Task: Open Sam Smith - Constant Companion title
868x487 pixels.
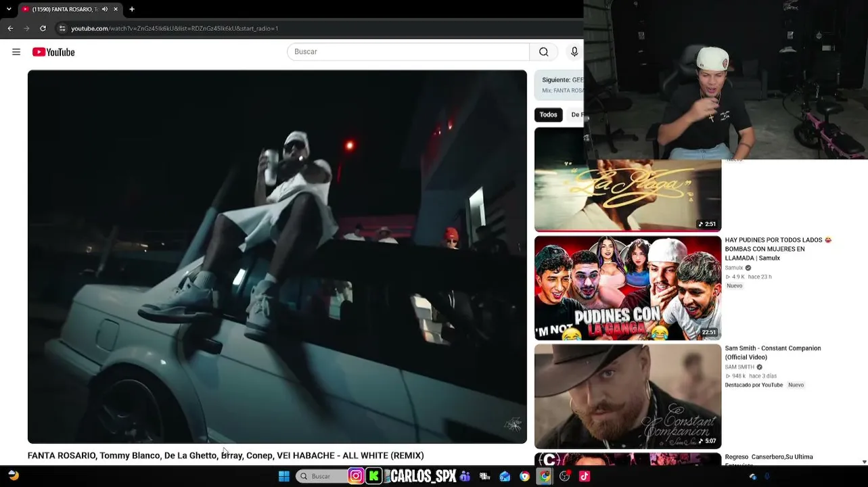Action: [773, 352]
